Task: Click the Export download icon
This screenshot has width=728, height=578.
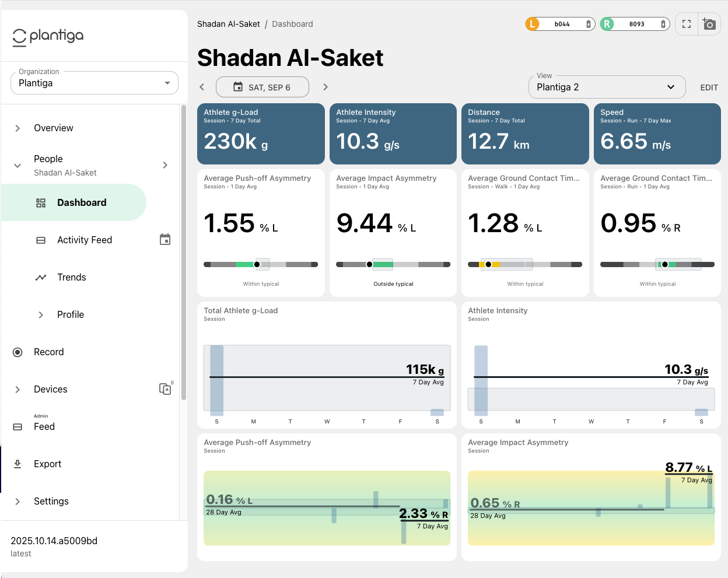Action: [x=17, y=464]
